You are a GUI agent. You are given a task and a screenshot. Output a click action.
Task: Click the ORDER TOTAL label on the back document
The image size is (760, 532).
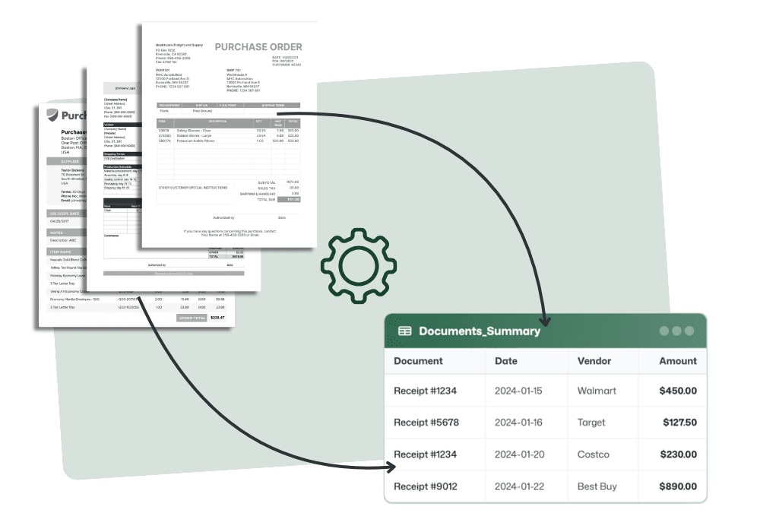191,318
